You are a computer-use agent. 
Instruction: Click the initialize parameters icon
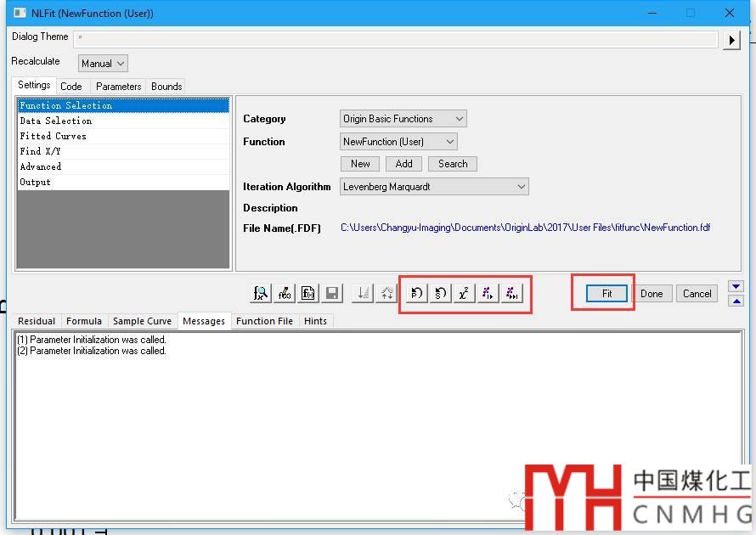click(416, 294)
